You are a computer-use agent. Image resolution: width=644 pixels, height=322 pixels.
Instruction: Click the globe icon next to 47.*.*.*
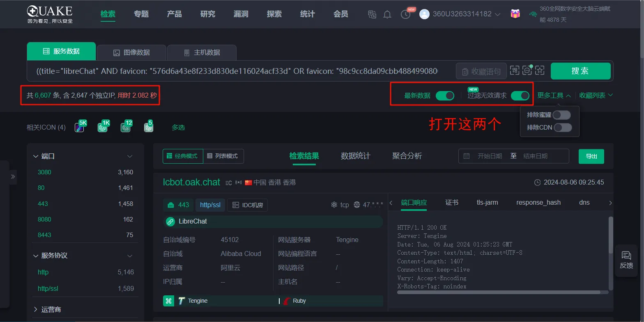[x=356, y=205]
